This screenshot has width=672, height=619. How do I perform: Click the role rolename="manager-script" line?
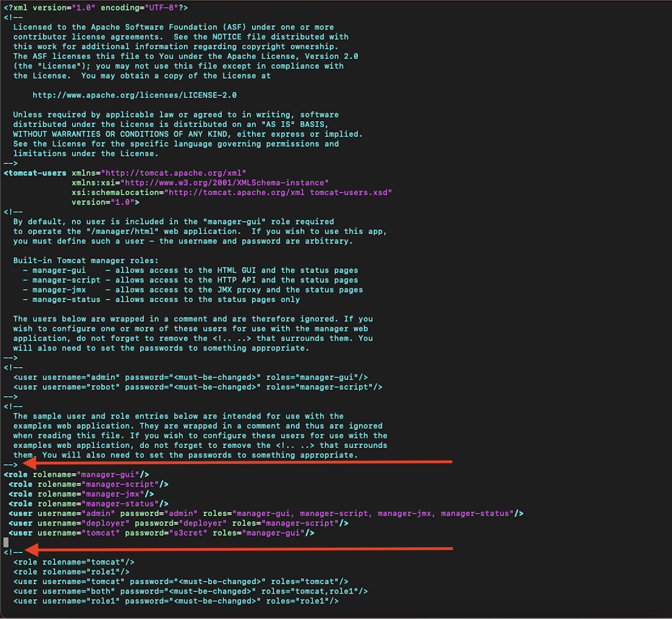coord(89,484)
